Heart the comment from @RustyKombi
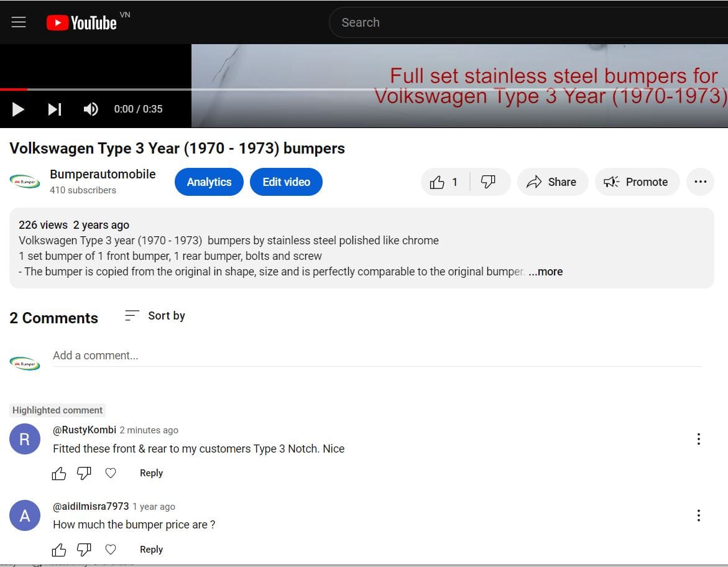The image size is (728, 567). tap(111, 473)
